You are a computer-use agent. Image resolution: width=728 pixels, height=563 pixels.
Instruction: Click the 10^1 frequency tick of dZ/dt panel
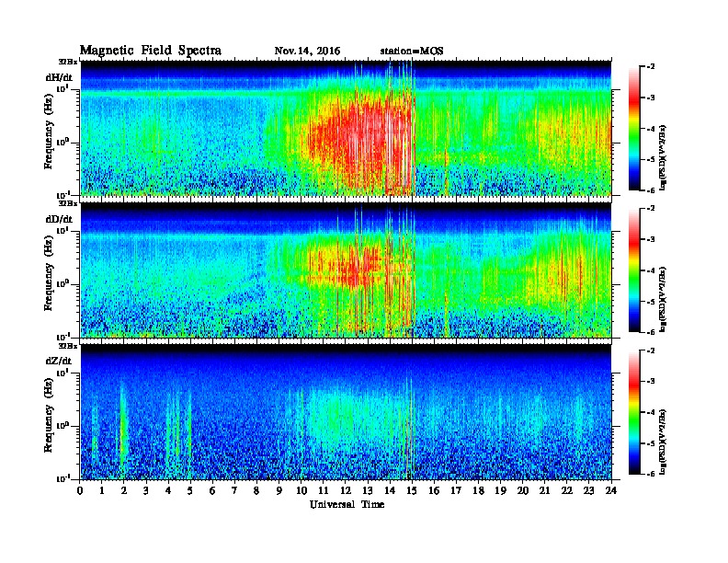63,373
